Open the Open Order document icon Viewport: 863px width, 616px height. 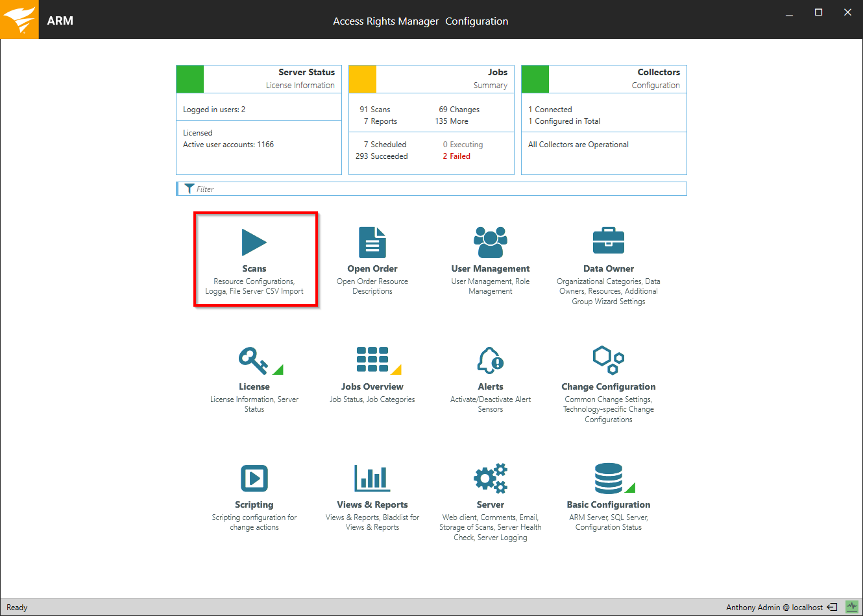372,243
